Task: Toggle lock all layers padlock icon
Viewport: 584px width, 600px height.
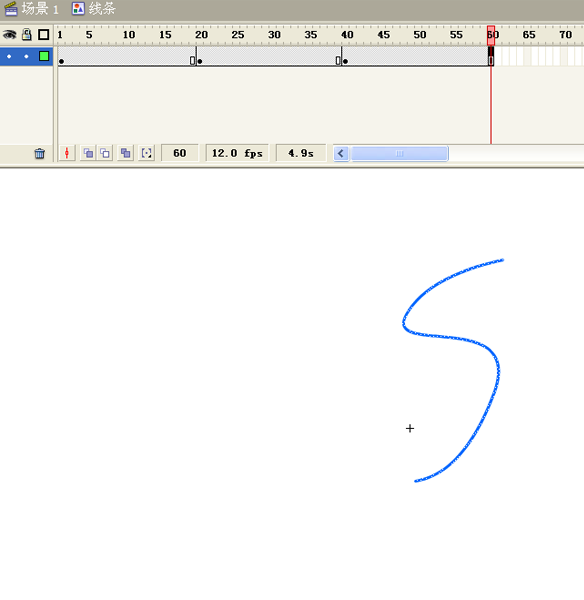Action: (26, 34)
